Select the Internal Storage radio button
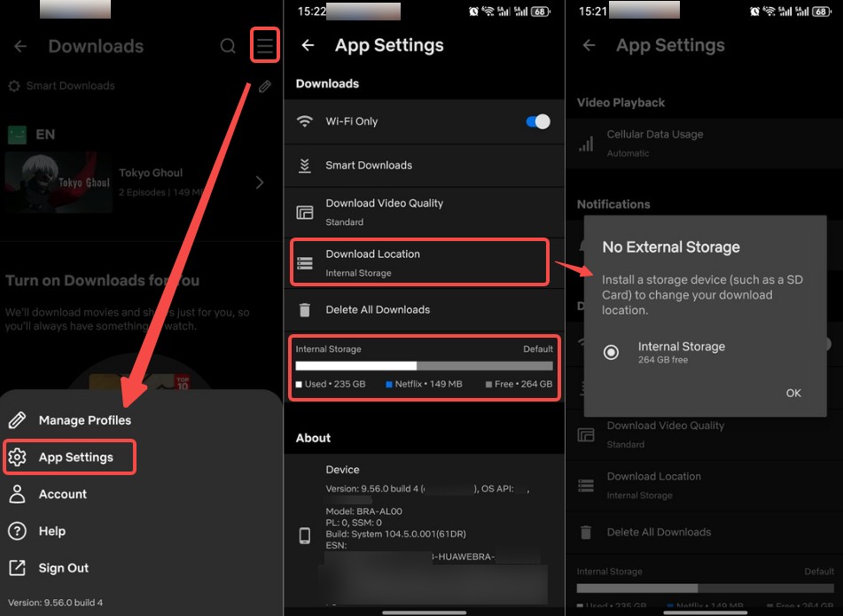Viewport: 843px width, 616px height. (611, 352)
